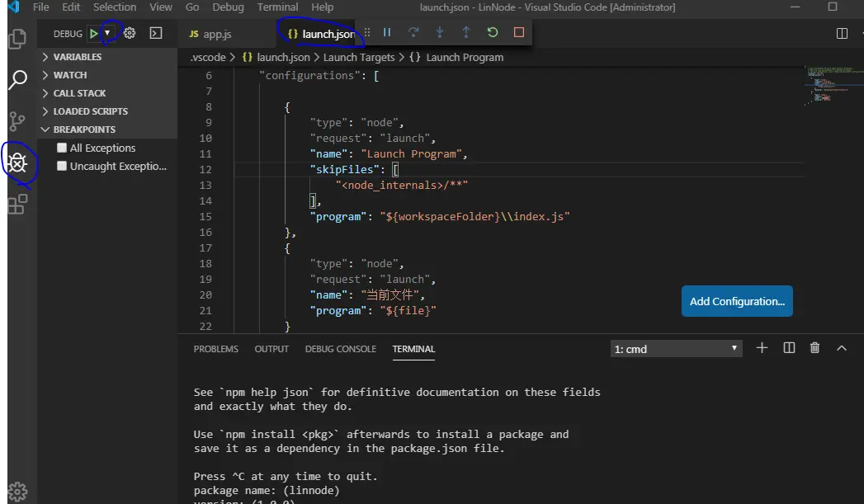
Task: Stop the debug session
Action: tap(518, 32)
